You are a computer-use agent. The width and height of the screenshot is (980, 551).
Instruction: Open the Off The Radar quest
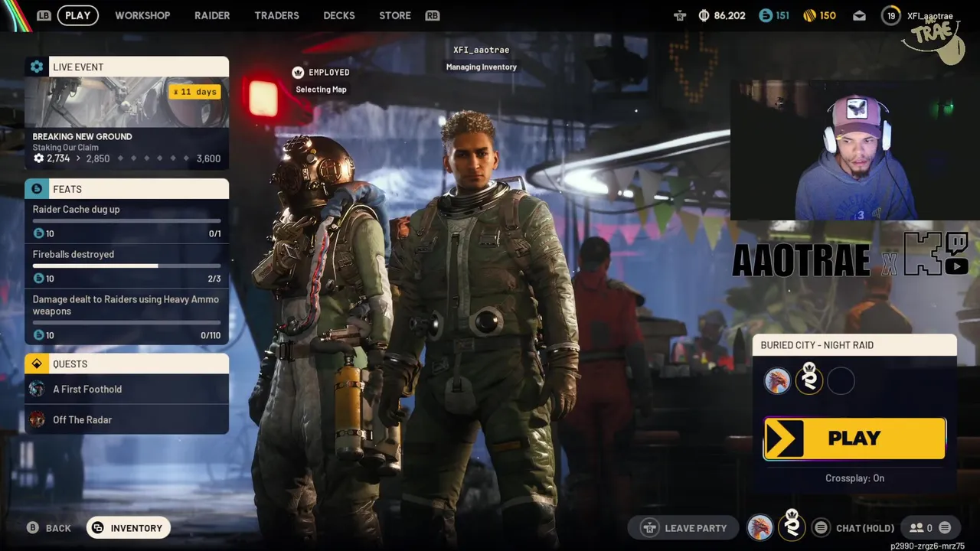click(126, 419)
